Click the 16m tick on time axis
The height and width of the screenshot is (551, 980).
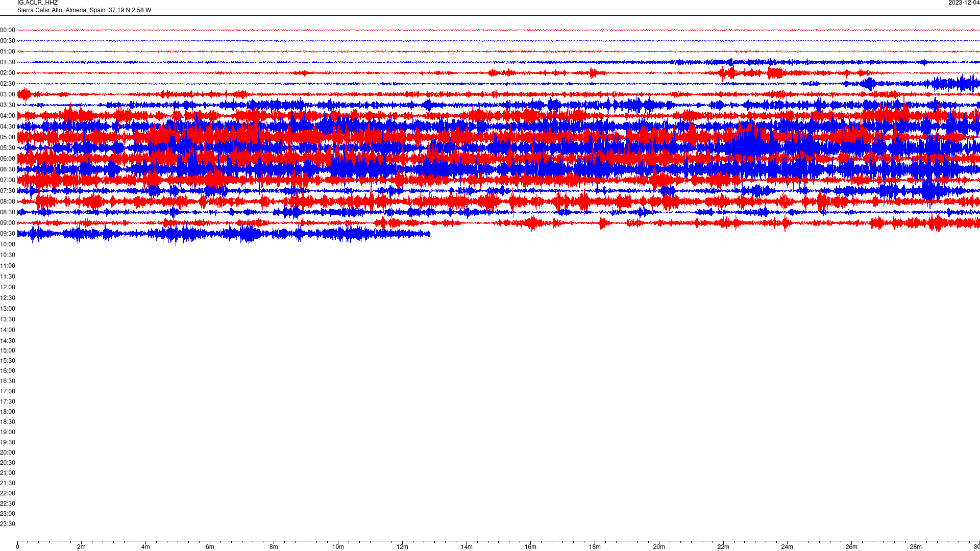coord(531,547)
